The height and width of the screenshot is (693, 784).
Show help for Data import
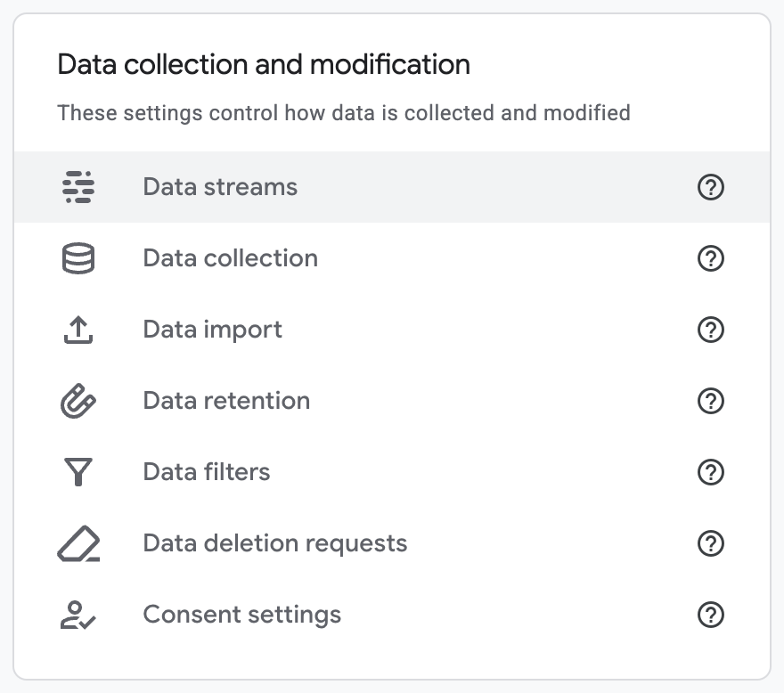(711, 330)
